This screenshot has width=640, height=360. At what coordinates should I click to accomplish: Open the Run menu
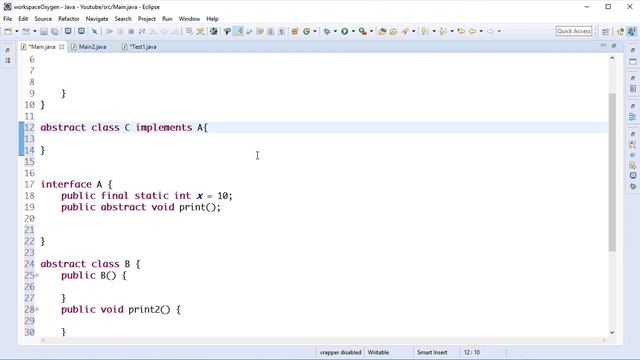coord(167,19)
